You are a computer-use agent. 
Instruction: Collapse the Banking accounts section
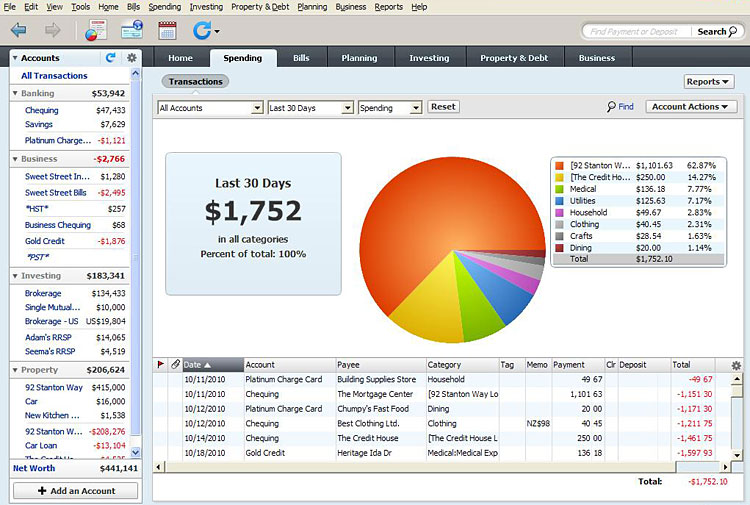pos(16,94)
